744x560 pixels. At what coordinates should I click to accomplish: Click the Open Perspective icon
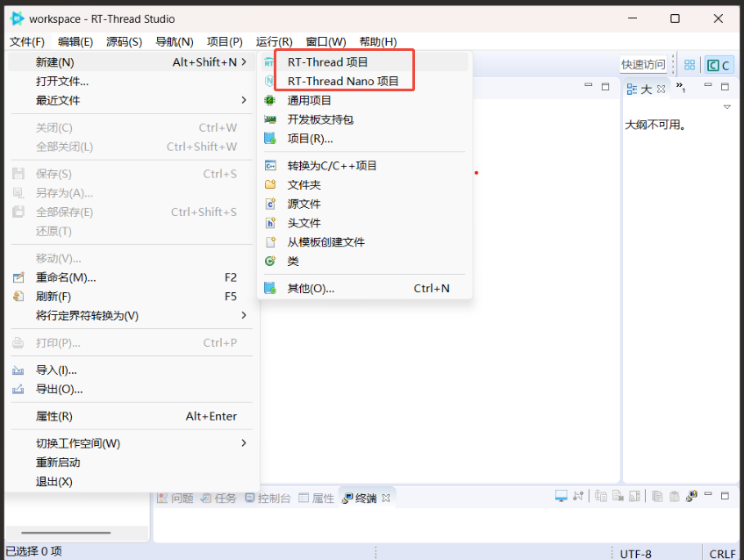[x=690, y=65]
